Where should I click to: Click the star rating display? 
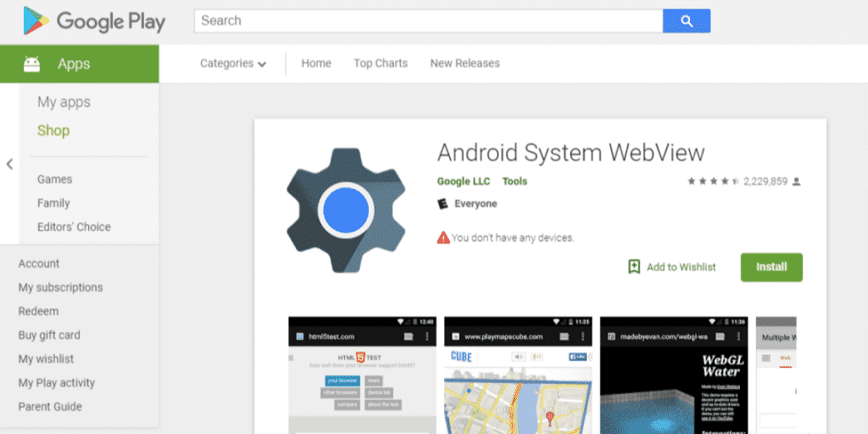(713, 181)
